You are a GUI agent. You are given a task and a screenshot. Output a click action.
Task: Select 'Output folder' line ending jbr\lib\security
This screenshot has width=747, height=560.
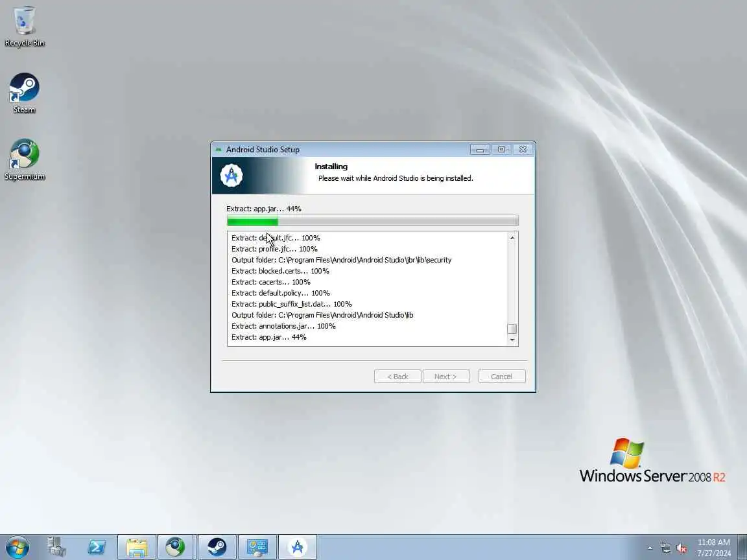point(342,260)
